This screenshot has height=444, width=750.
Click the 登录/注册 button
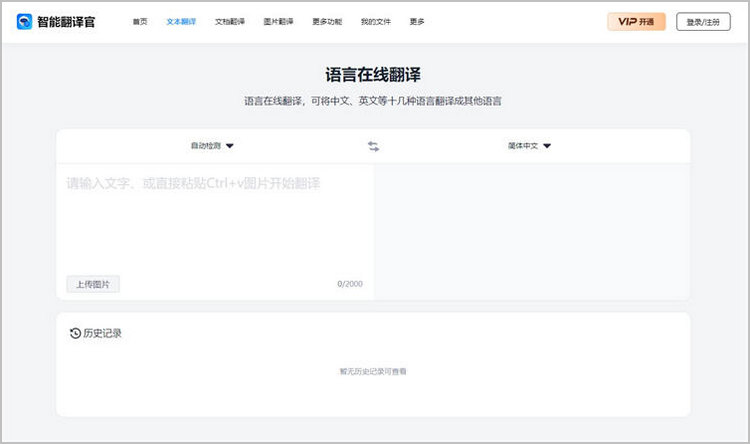coord(704,21)
